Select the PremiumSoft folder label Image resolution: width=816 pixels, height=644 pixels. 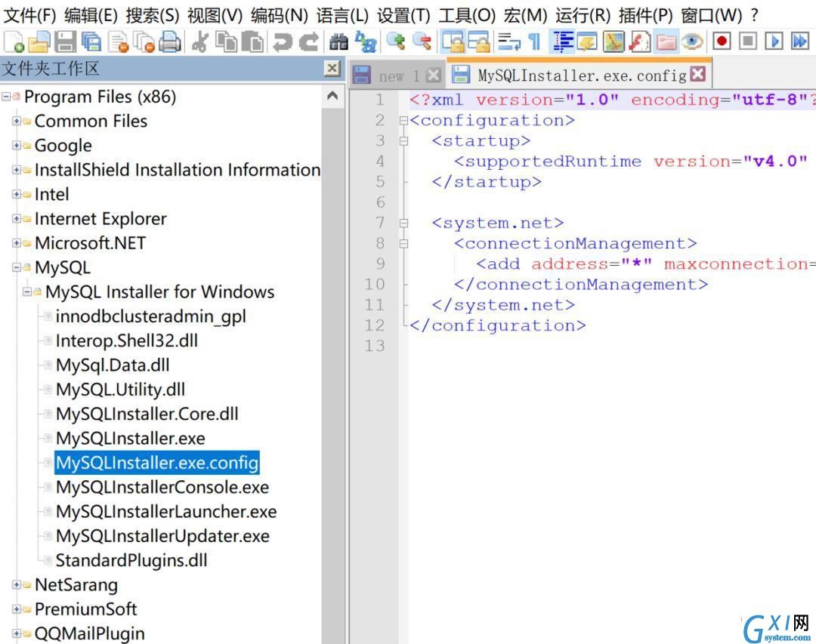point(85,609)
